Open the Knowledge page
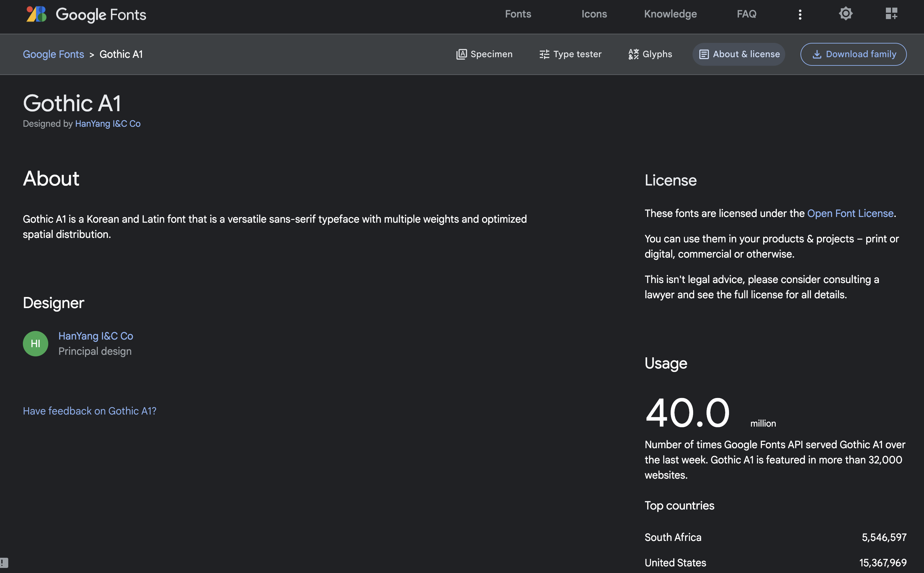Screen dimensions: 924x573 click(670, 14)
